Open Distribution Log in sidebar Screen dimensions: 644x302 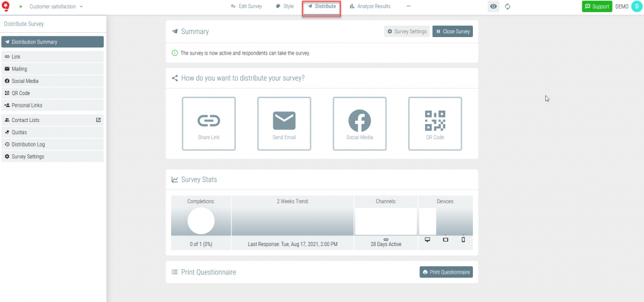[28, 144]
